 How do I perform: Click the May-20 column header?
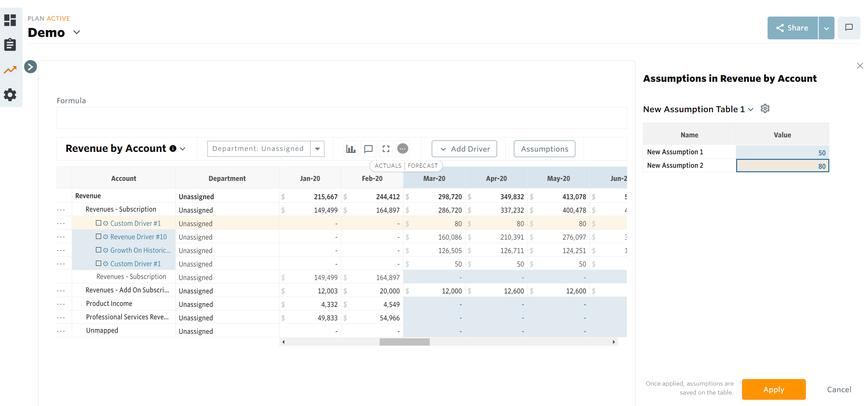click(558, 178)
